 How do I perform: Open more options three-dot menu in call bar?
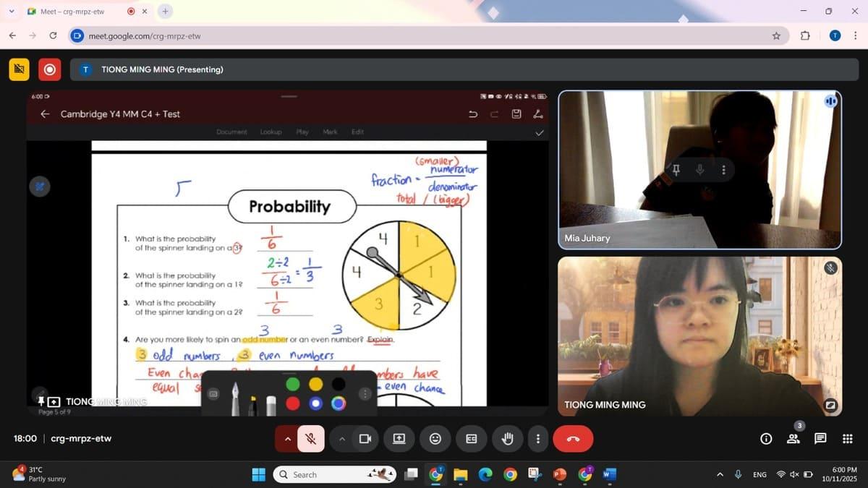tap(537, 438)
